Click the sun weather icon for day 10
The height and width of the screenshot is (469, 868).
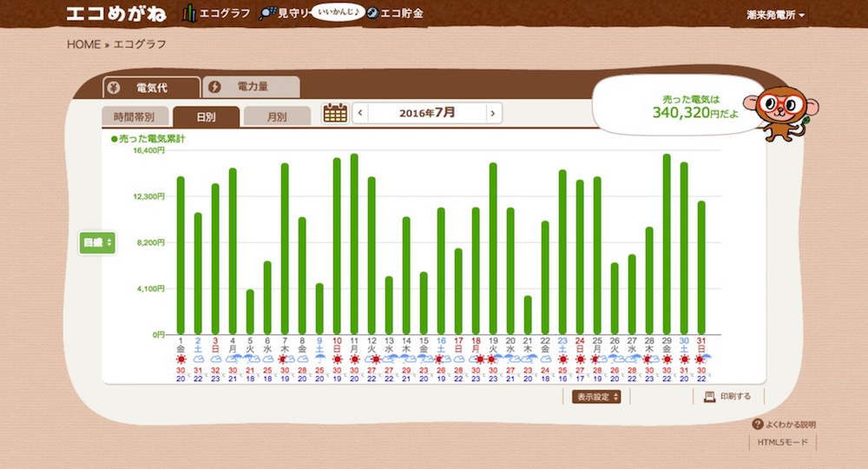pos(337,360)
